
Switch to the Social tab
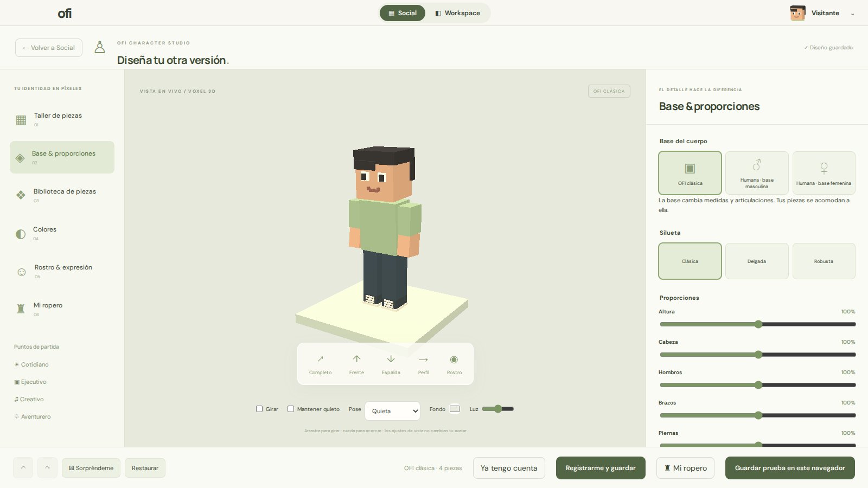coord(403,13)
